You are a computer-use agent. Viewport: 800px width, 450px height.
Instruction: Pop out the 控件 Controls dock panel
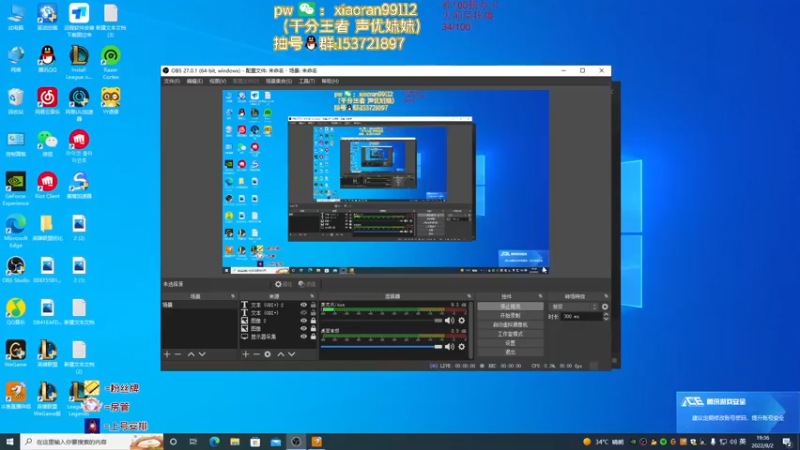(x=540, y=296)
